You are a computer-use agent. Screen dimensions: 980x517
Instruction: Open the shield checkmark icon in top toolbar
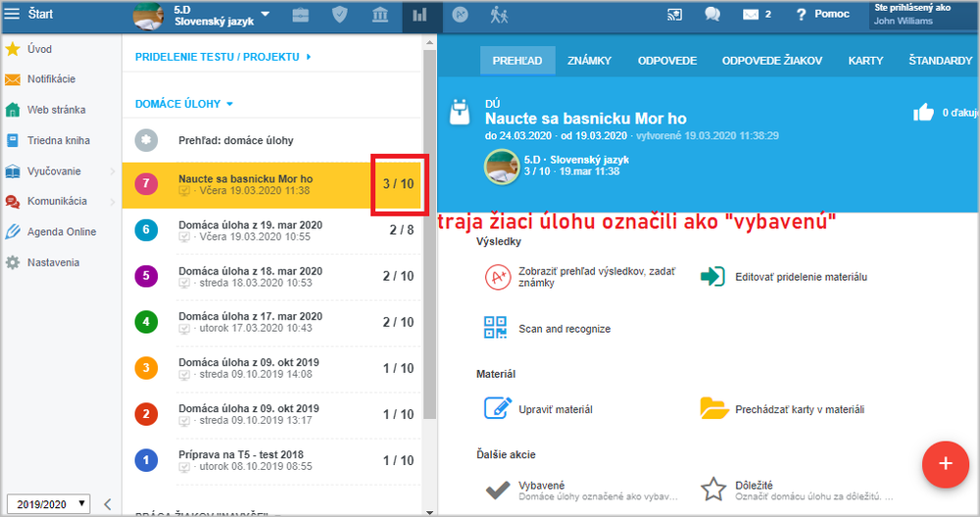tap(339, 15)
